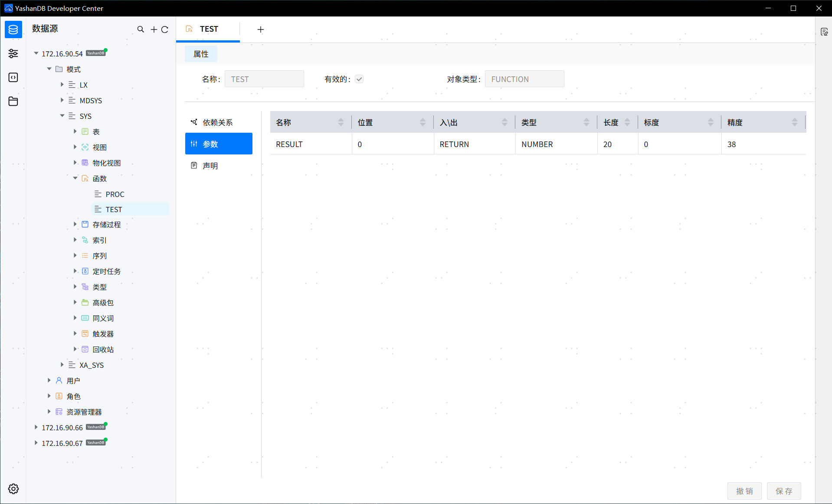Switch to the 依赖关系 tab

(219, 122)
